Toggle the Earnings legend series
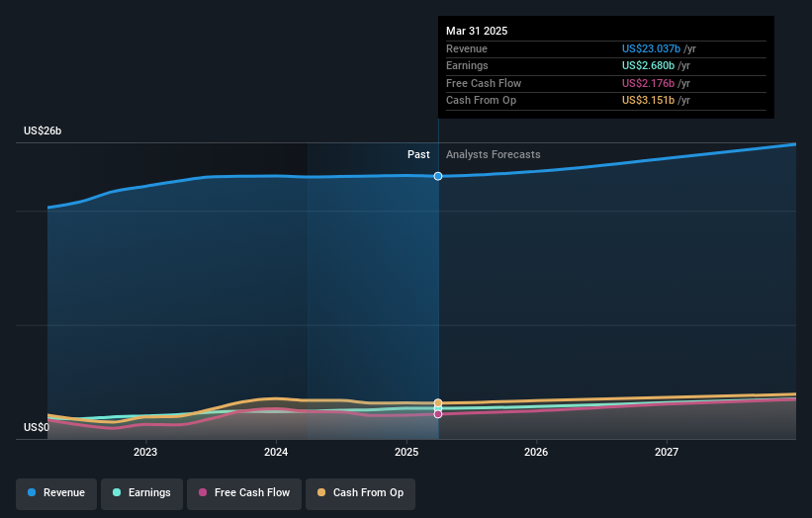The image size is (812, 518). 141,492
